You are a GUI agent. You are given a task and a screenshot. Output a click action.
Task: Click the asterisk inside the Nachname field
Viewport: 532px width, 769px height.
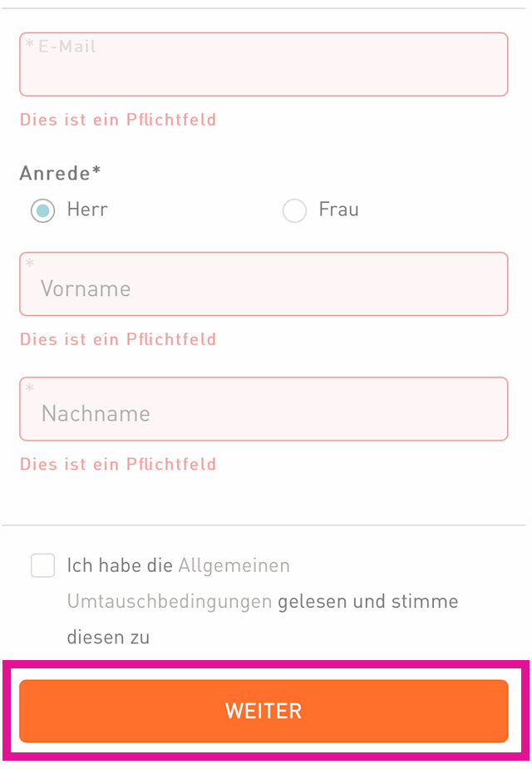click(30, 389)
